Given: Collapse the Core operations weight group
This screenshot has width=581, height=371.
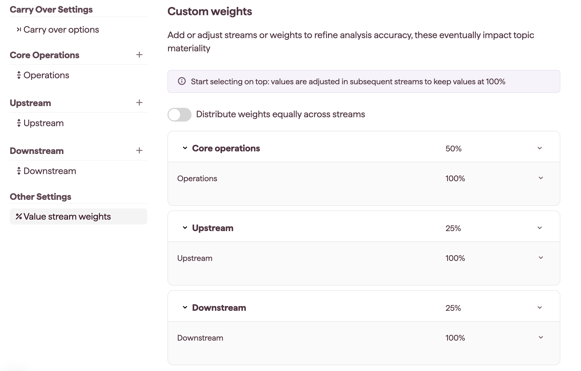Looking at the screenshot, I should (x=185, y=148).
